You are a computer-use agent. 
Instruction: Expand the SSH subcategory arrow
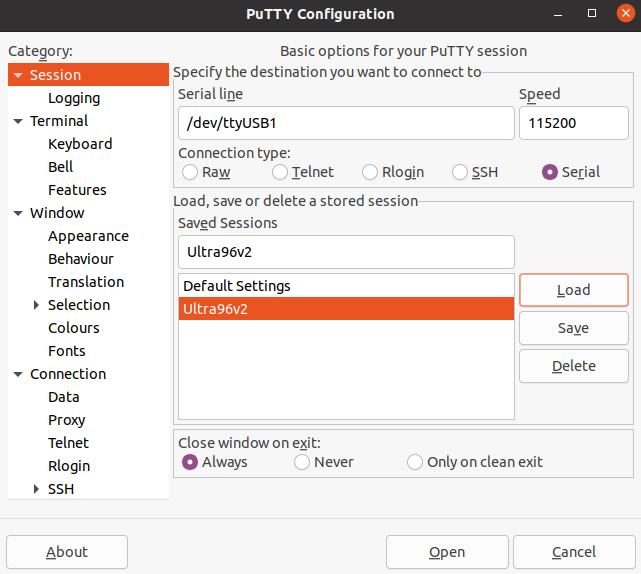36,489
